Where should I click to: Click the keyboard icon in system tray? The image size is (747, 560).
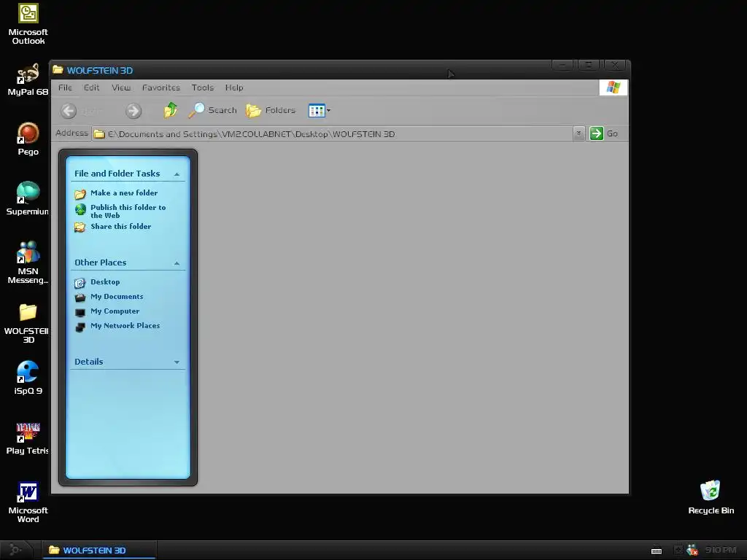657,551
